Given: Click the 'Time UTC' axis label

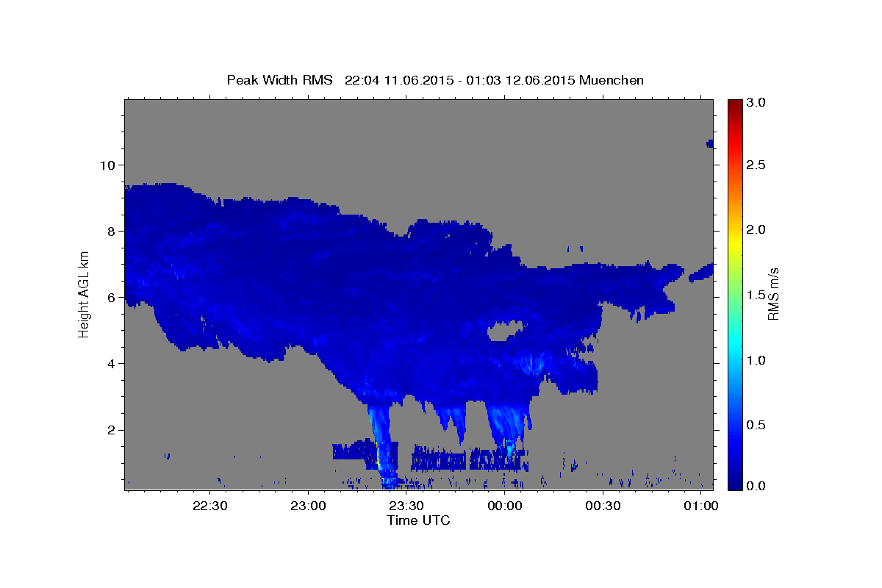Looking at the screenshot, I should pyautogui.click(x=418, y=520).
